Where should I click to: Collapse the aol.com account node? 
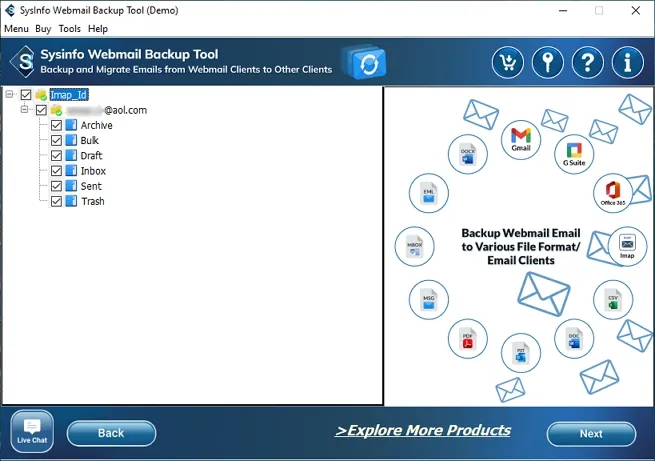pos(24,109)
